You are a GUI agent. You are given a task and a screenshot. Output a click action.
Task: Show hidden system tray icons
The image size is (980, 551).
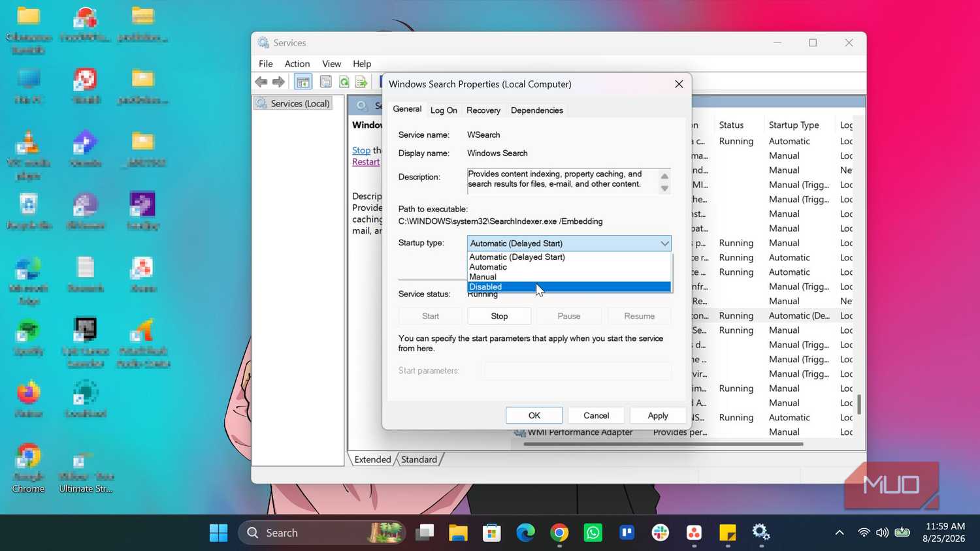point(840,533)
